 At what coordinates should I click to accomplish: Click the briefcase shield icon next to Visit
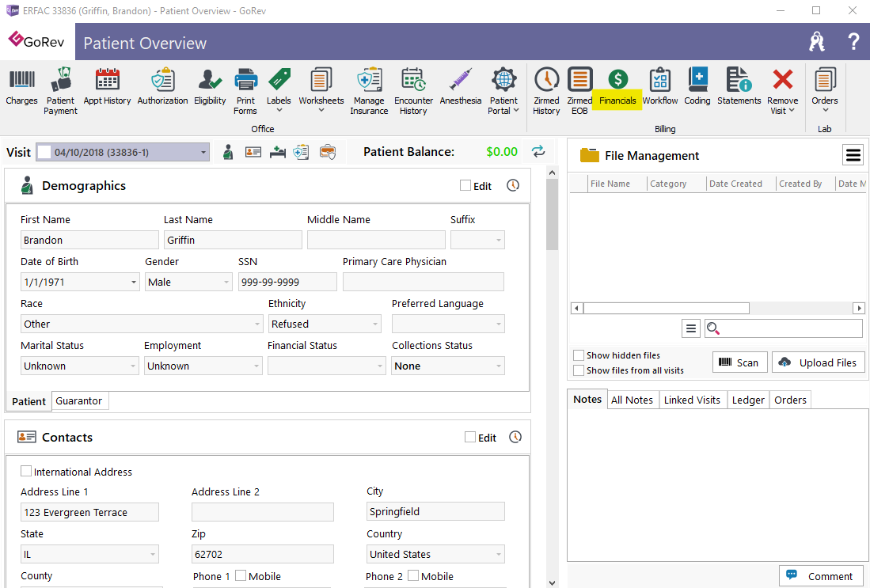(328, 152)
